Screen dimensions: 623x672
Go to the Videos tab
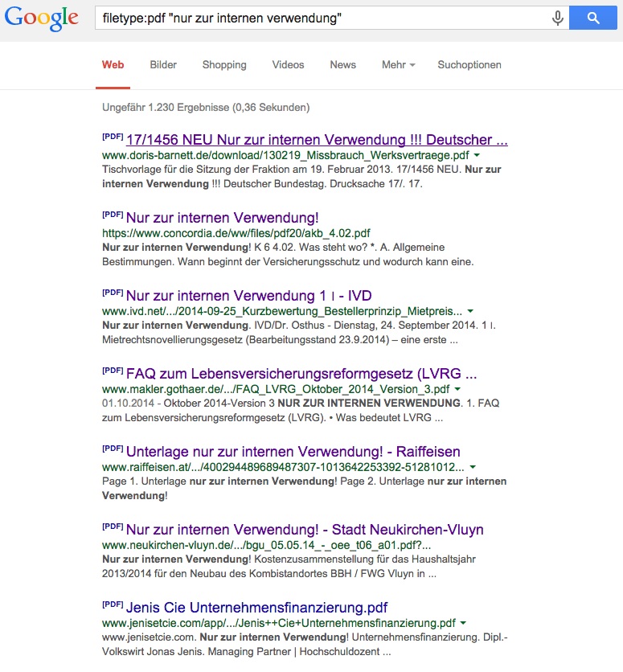coord(288,65)
